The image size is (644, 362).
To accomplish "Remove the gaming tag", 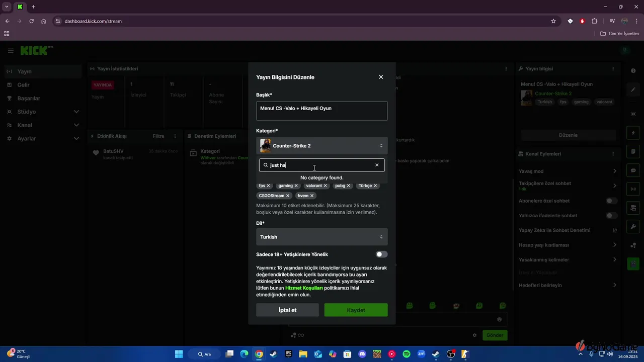I will tap(296, 186).
